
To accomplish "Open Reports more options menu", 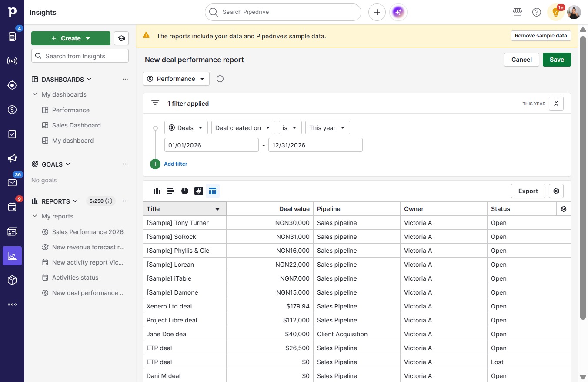I will click(125, 201).
